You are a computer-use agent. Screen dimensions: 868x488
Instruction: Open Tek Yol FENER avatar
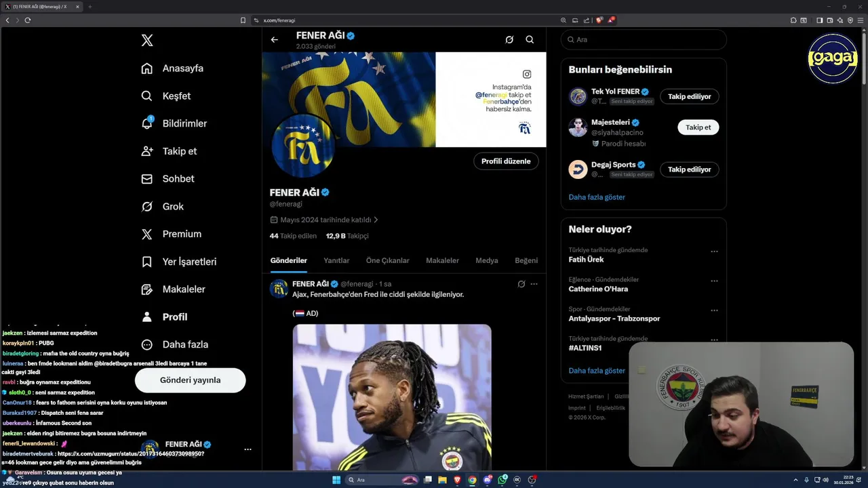(578, 96)
